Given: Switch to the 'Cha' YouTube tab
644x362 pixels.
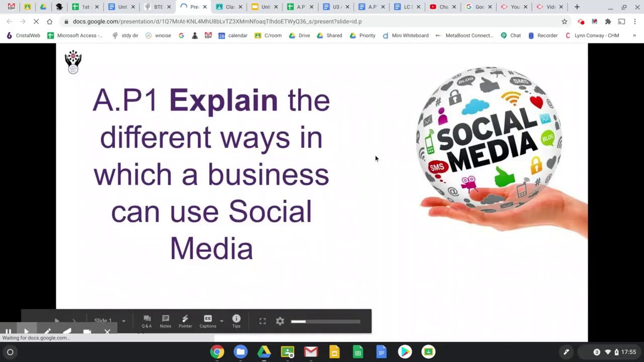Looking at the screenshot, I should click(443, 7).
